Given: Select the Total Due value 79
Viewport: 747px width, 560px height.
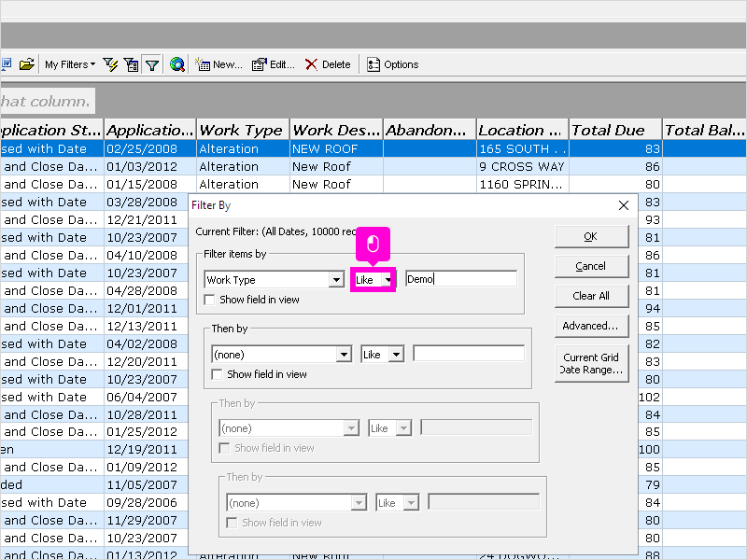Looking at the screenshot, I should pos(650,484).
